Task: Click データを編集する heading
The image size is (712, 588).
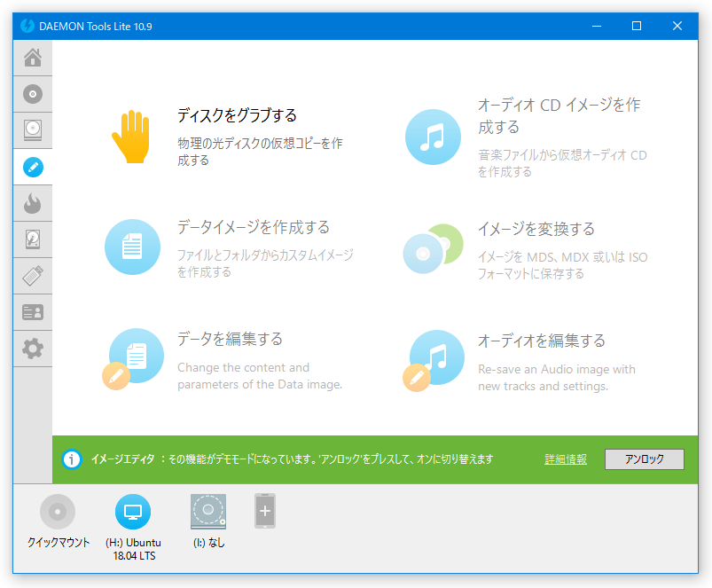Action: coord(230,339)
